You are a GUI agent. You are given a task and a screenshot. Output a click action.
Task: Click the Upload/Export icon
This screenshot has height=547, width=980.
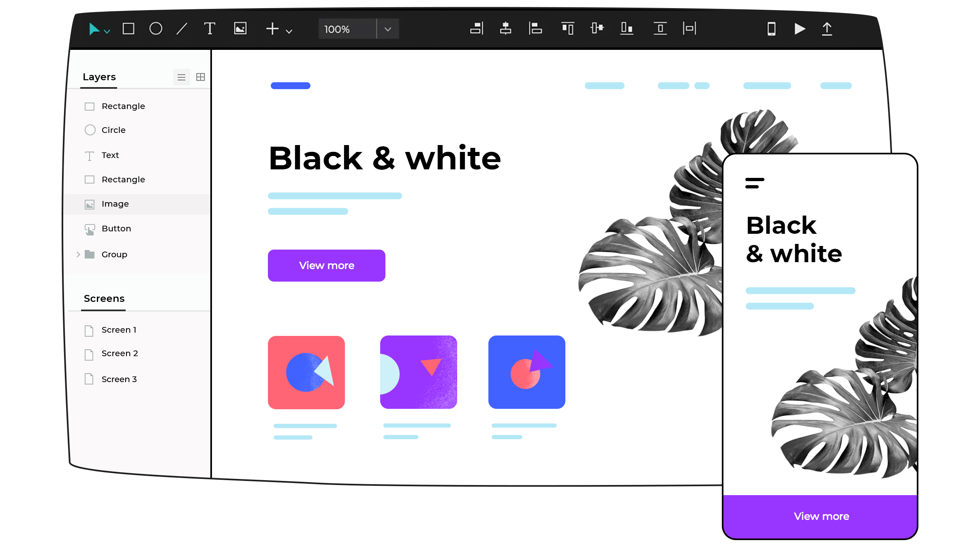coord(826,28)
